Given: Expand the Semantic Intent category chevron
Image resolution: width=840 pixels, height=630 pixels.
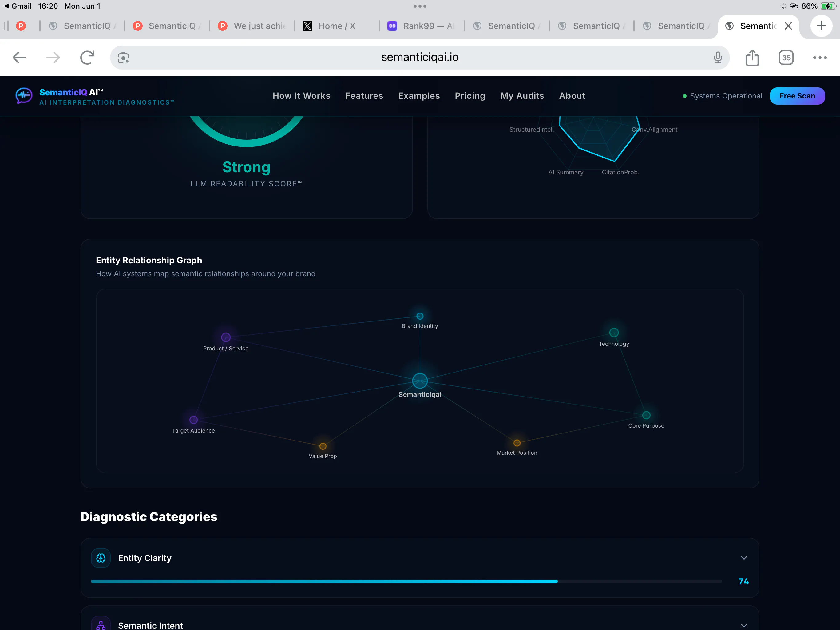Looking at the screenshot, I should [x=744, y=625].
